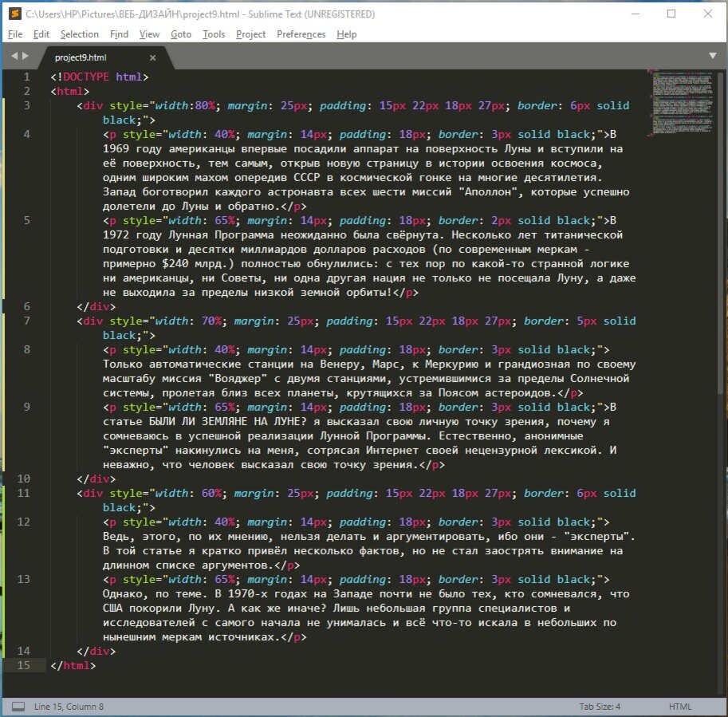Open the Preferences menu

301,34
